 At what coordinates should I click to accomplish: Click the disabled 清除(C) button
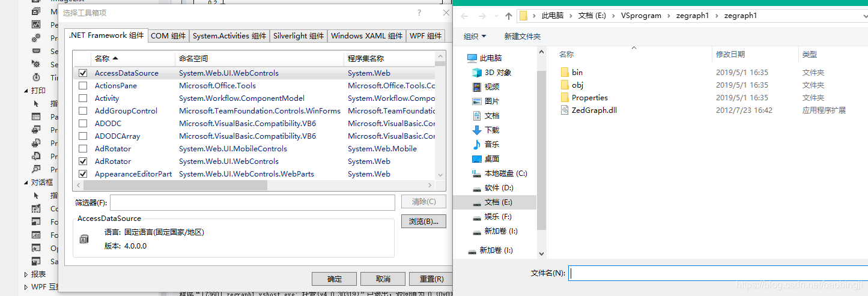pos(423,202)
